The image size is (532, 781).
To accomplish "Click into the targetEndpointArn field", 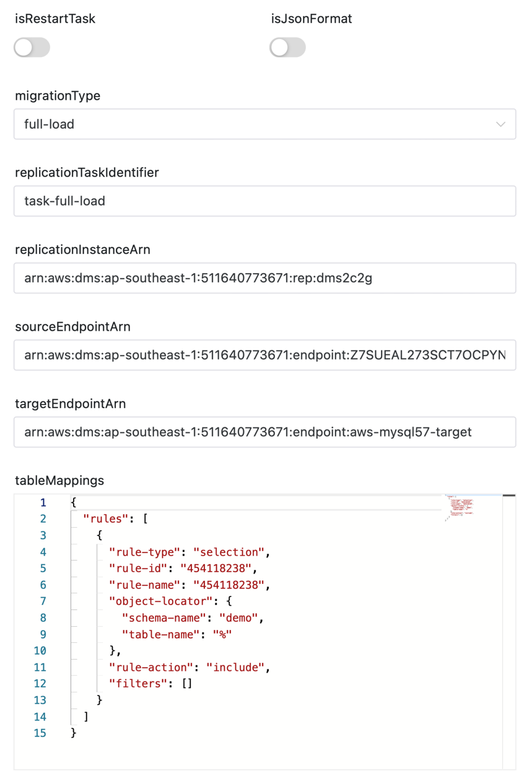I will click(x=264, y=432).
